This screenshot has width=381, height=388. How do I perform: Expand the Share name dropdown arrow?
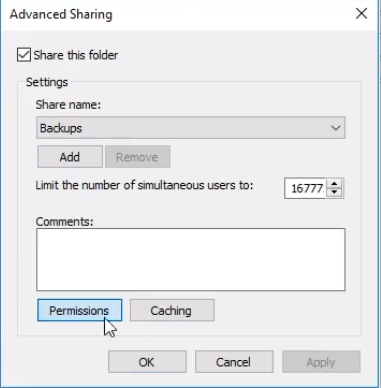pyautogui.click(x=335, y=128)
